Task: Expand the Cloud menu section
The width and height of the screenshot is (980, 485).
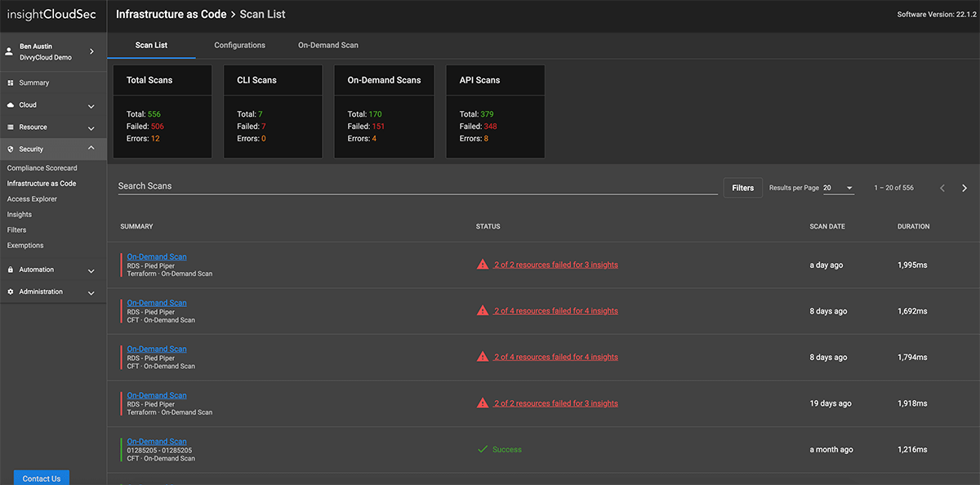Action: click(91, 106)
